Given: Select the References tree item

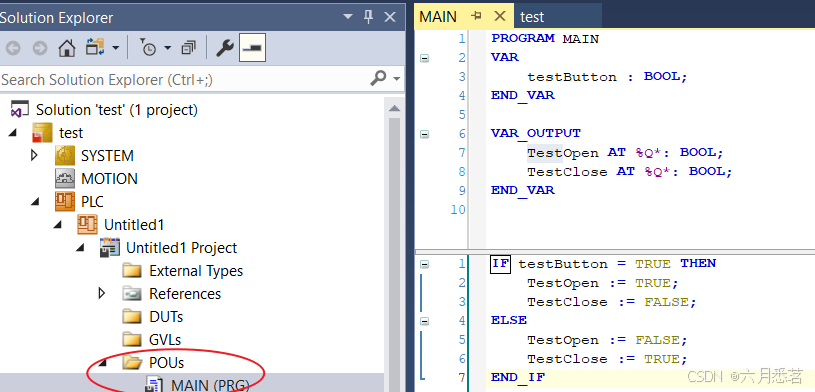Looking at the screenshot, I should click(185, 293).
